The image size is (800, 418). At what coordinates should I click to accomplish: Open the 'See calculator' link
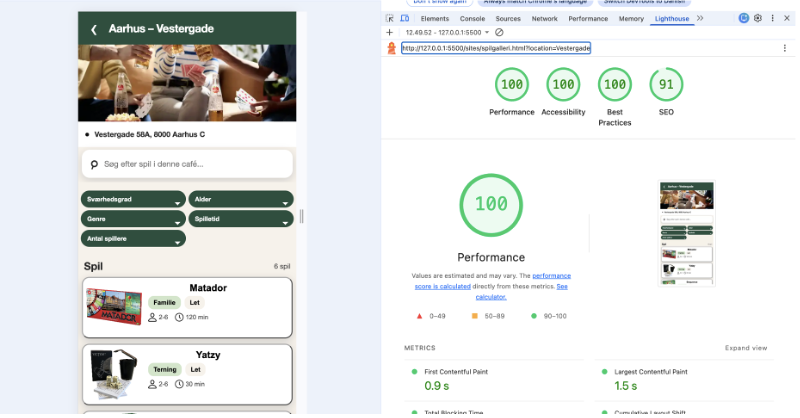(521, 291)
